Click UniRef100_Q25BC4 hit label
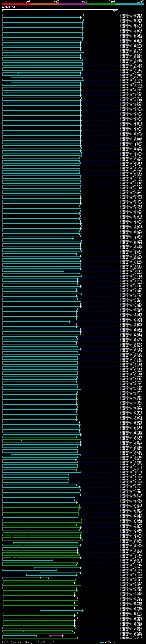 131,321
